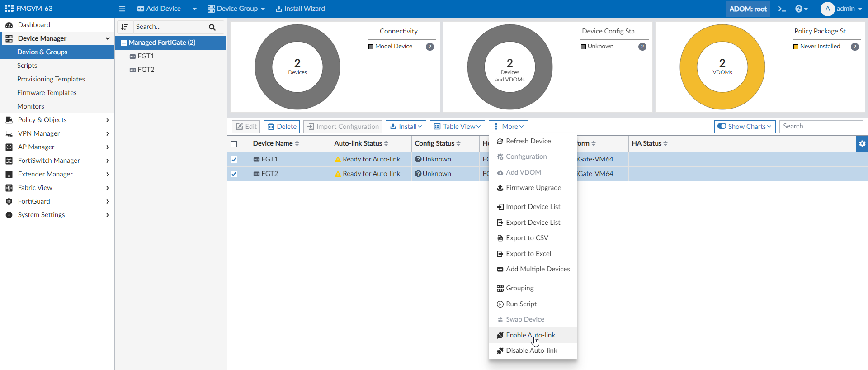
Task: Select Enable Auto-link from More menu
Action: click(533, 335)
